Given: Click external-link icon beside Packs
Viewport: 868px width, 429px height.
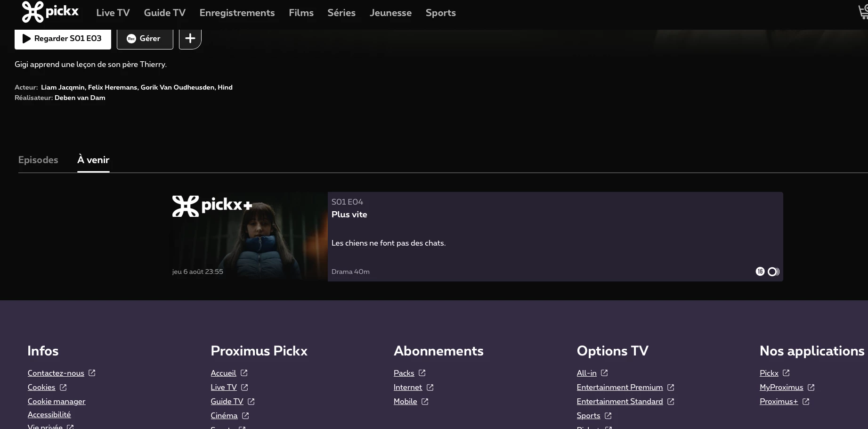Looking at the screenshot, I should pos(422,373).
